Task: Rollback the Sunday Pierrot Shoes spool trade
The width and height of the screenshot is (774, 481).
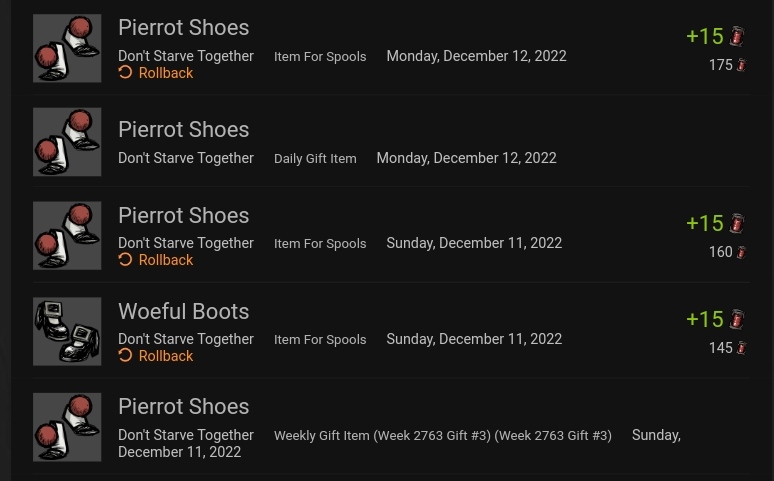Action: tap(165, 260)
